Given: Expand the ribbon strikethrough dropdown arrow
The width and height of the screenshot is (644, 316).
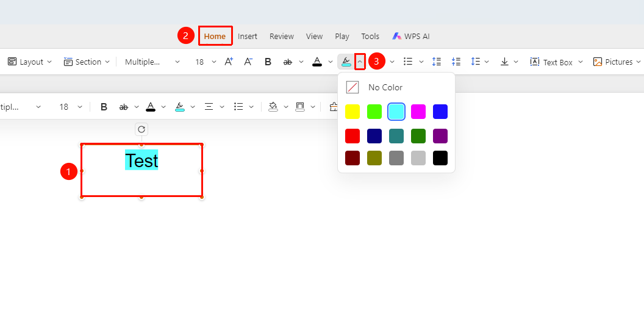Looking at the screenshot, I should 301,62.
